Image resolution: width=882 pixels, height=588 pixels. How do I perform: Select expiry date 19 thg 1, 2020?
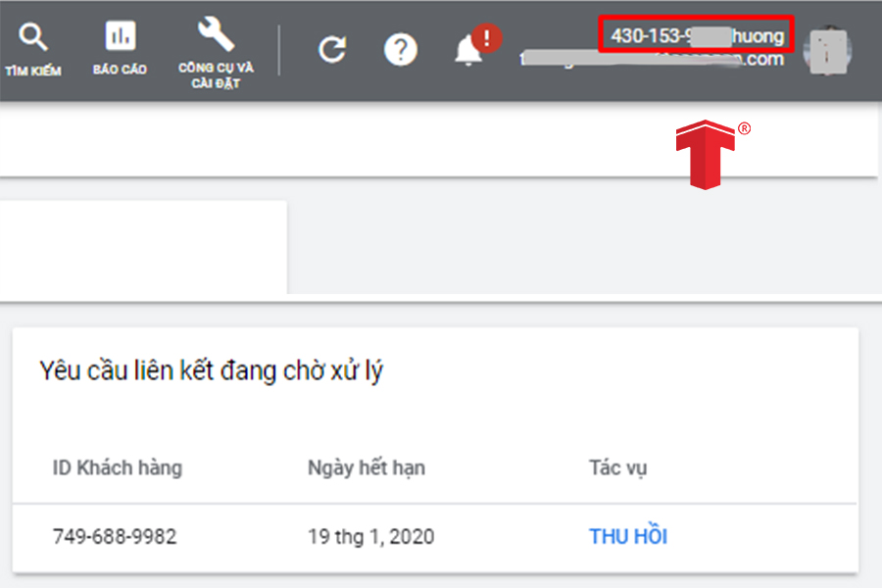coord(370,536)
